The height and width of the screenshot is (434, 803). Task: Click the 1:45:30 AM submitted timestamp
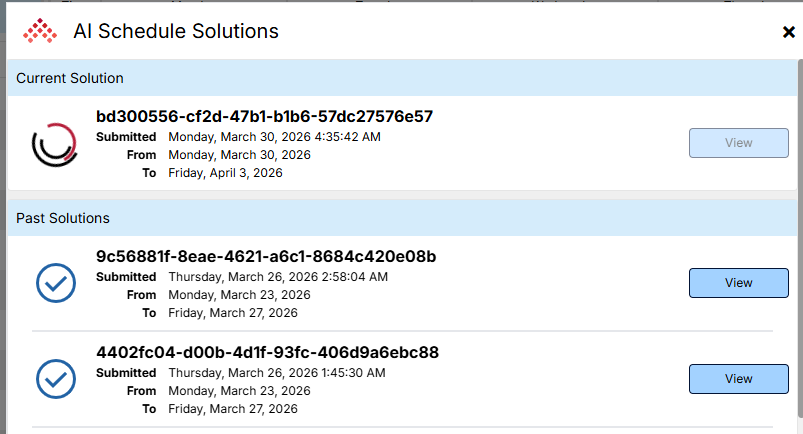278,373
